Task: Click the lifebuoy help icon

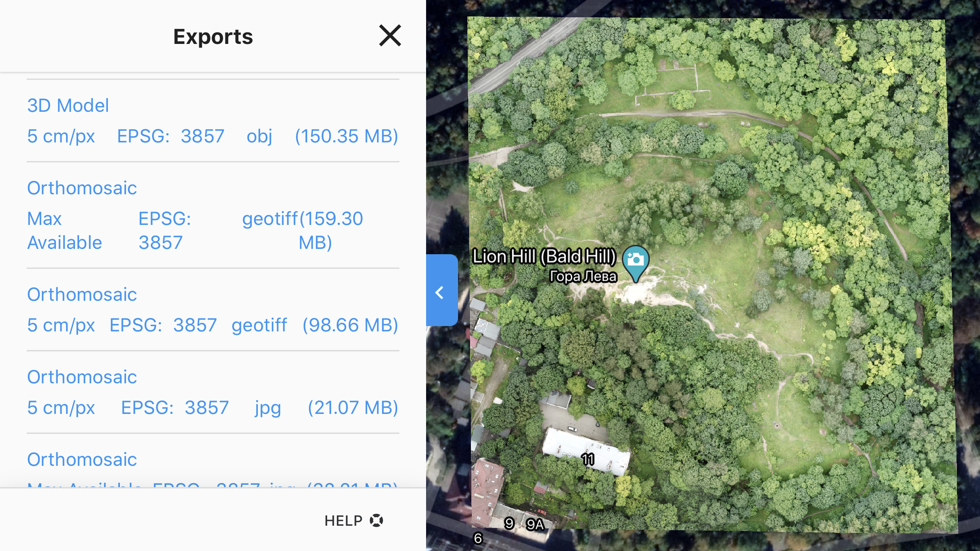Action: 376,520
